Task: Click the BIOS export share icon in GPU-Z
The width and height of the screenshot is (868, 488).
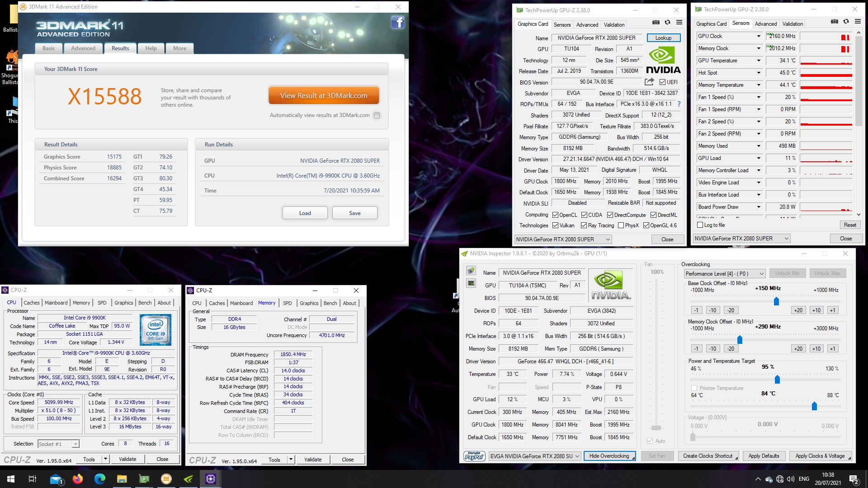Action: pyautogui.click(x=649, y=82)
